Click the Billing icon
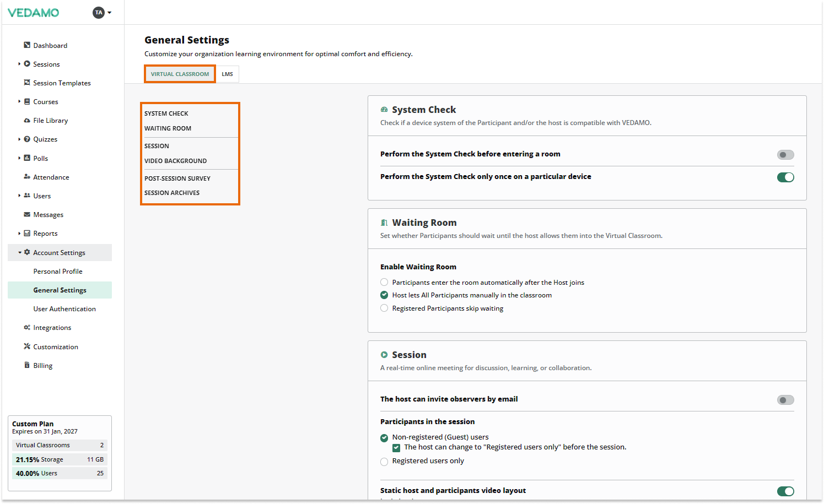This screenshot has height=504, width=824. [x=26, y=365]
